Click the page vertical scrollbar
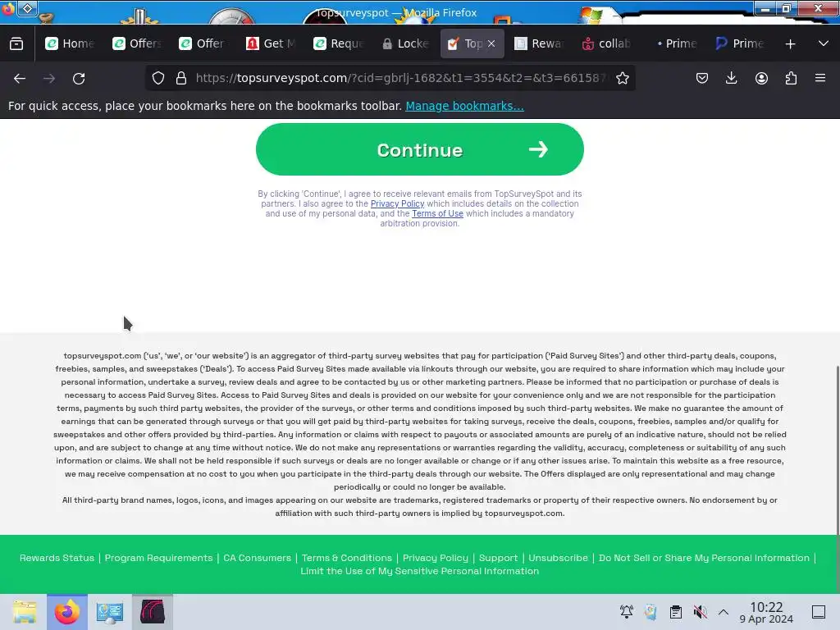The image size is (840, 630). [838, 450]
